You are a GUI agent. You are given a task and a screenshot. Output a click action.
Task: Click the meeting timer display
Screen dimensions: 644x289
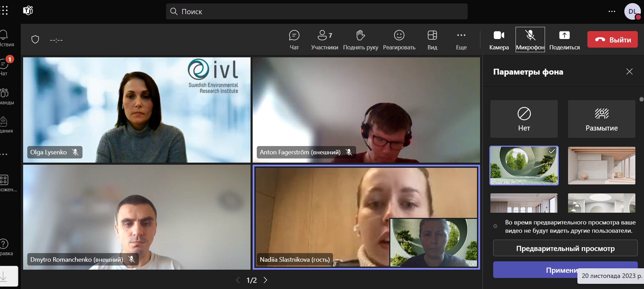point(56,40)
